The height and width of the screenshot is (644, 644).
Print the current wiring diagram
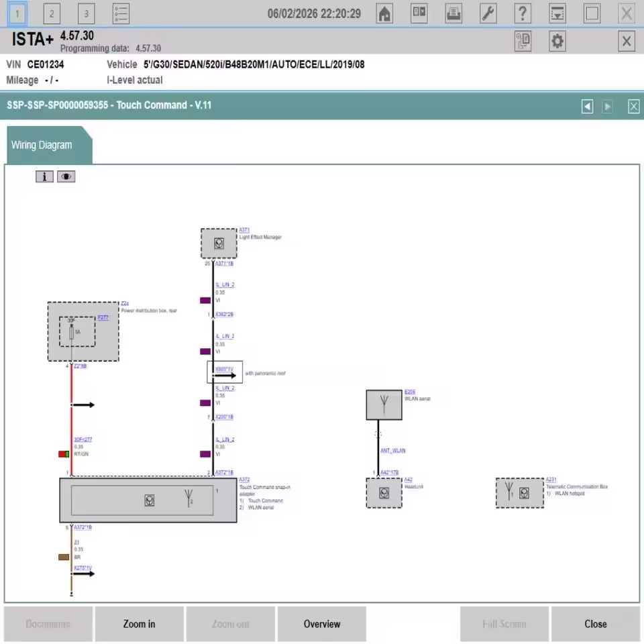click(x=453, y=13)
